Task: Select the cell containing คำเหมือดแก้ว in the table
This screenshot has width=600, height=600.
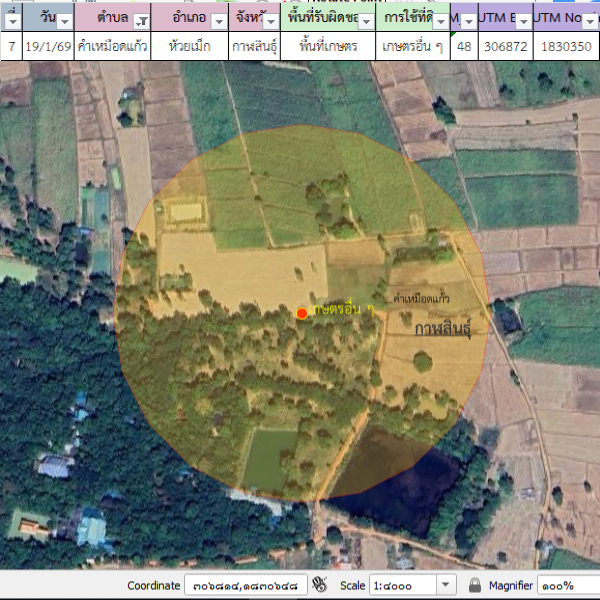Action: pos(112,47)
